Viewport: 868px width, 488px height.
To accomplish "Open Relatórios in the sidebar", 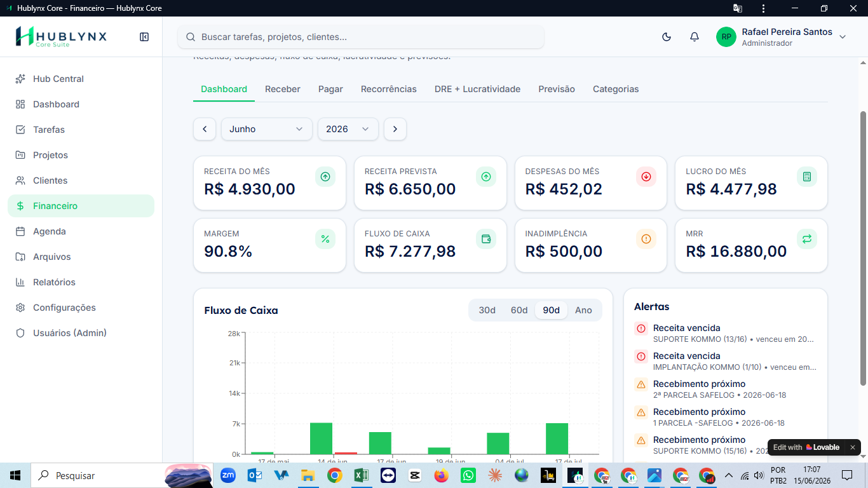I will coord(81,282).
